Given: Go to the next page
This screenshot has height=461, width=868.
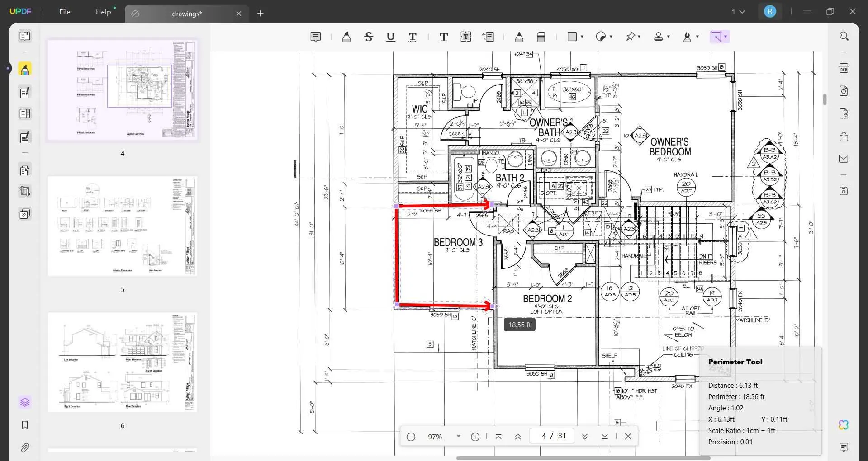Looking at the screenshot, I should point(584,437).
